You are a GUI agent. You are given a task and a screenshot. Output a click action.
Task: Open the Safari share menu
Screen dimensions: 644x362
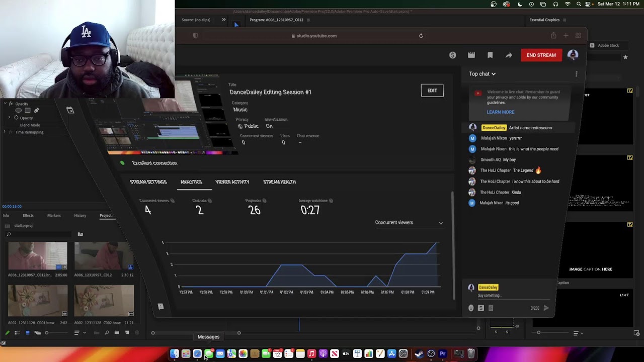pos(553,36)
